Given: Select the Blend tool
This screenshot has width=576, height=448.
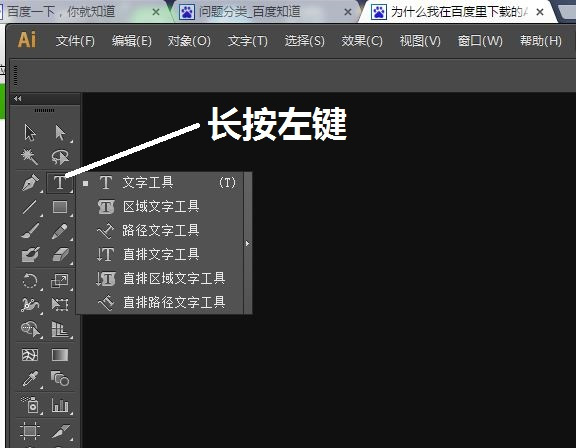Looking at the screenshot, I should click(x=60, y=379).
